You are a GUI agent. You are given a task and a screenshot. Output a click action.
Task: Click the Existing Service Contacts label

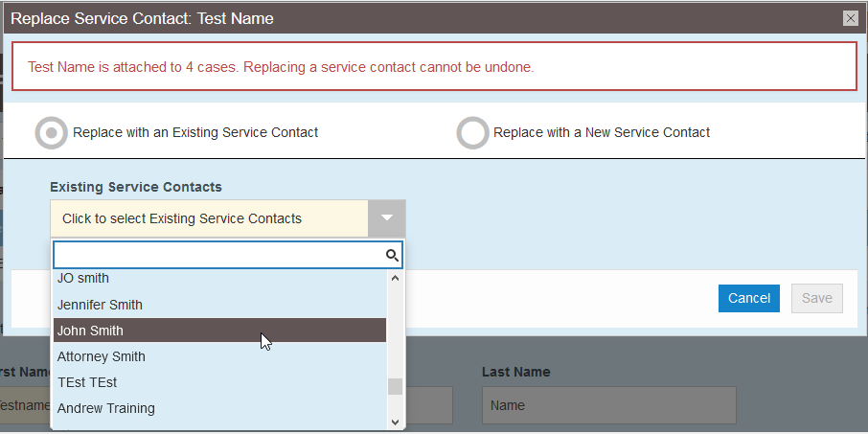tap(136, 187)
